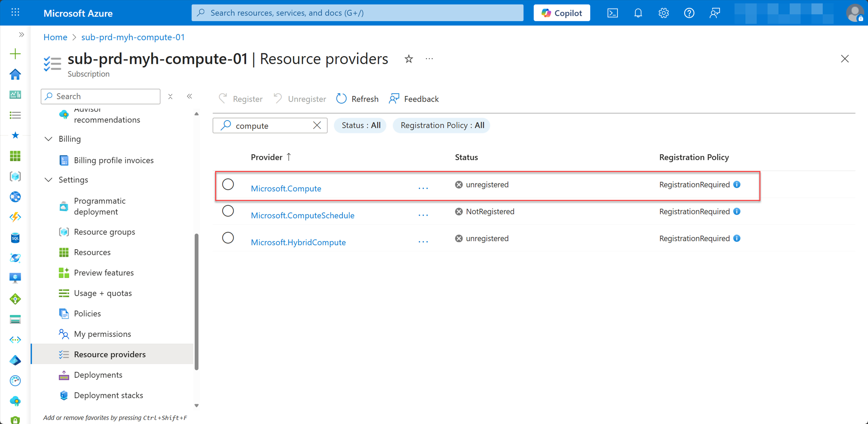
Task: Open the Notifications bell
Action: coord(638,13)
